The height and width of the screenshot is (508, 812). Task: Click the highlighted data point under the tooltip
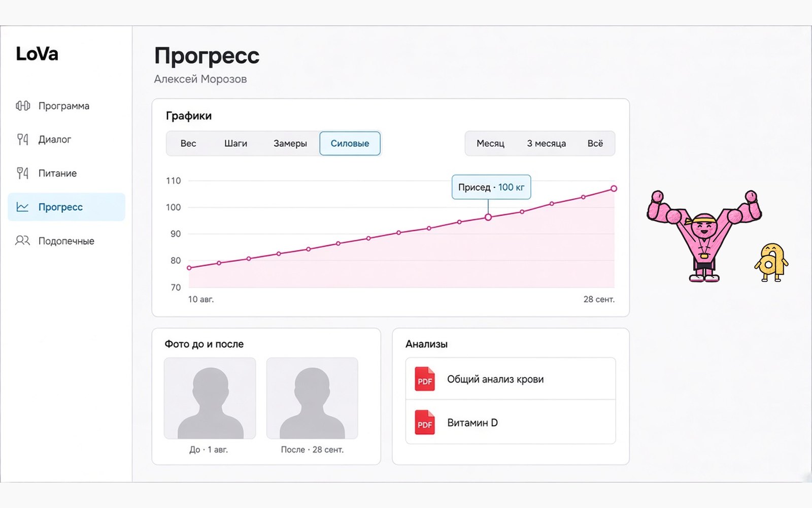pyautogui.click(x=488, y=217)
